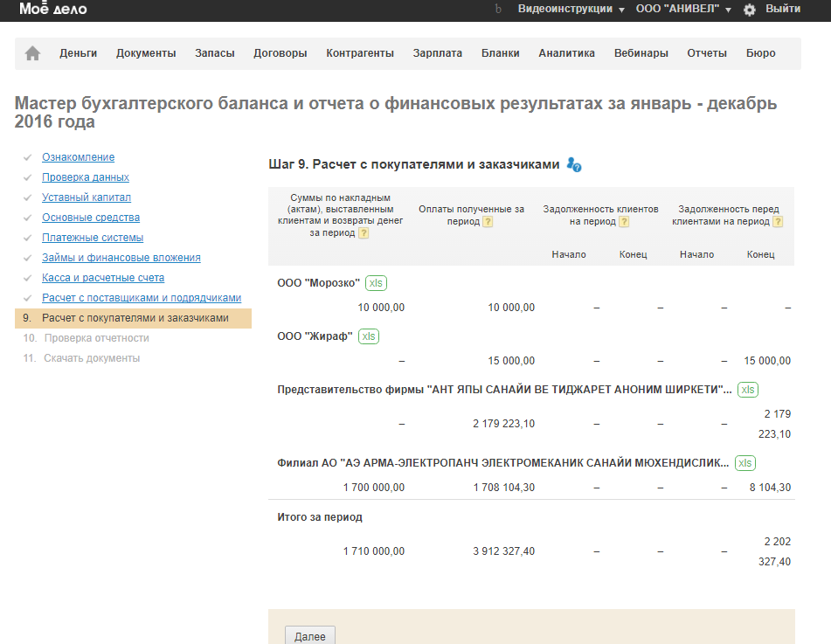Go to step Основные средства
This screenshot has width=831, height=644.
[91, 218]
